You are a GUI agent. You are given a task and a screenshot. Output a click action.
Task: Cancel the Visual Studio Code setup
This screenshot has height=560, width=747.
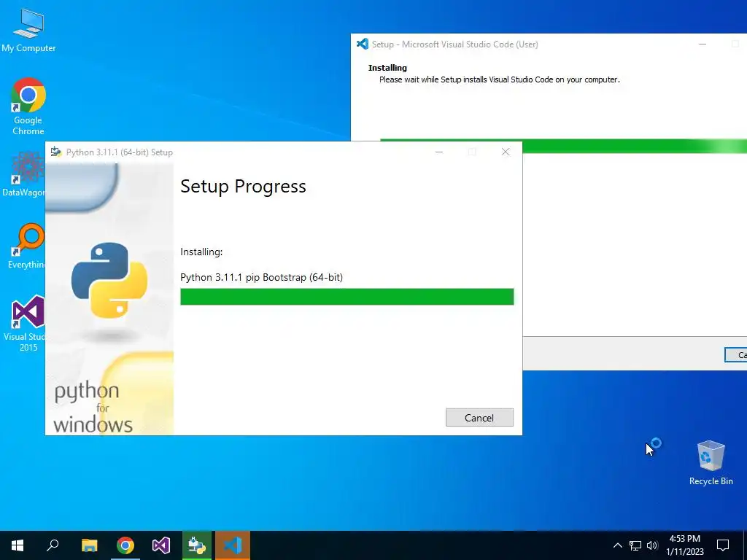[735, 355]
